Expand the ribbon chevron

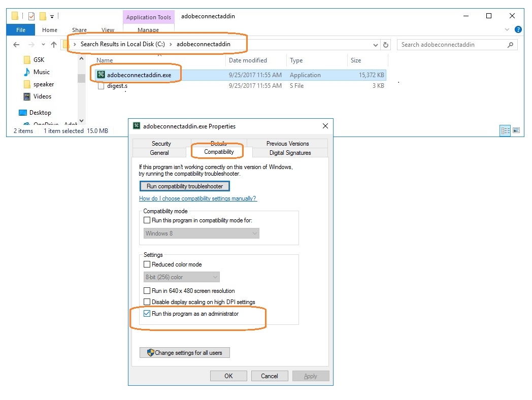(507, 29)
